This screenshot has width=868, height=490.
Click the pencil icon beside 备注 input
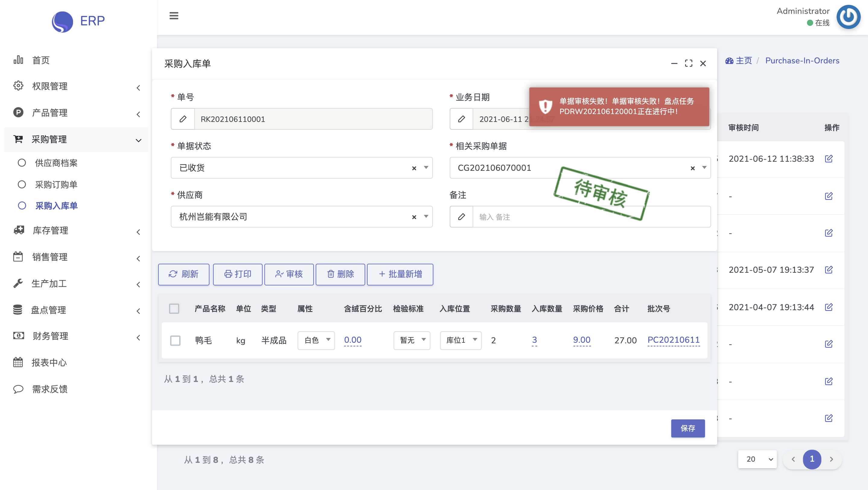(x=461, y=217)
